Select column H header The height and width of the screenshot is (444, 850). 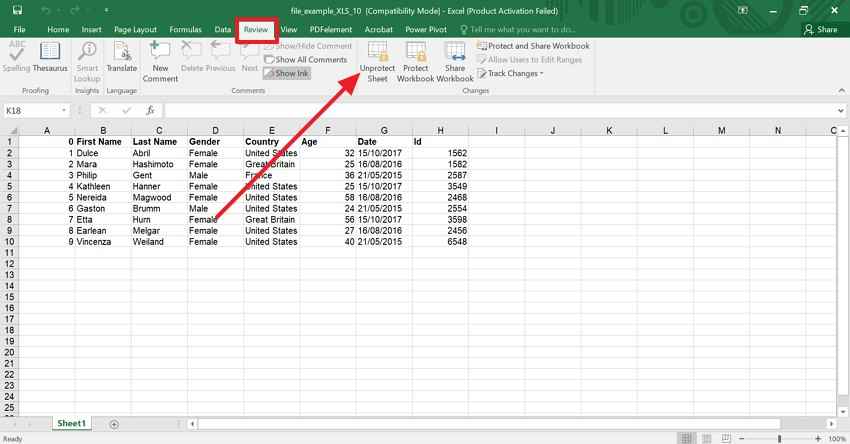[x=440, y=130]
